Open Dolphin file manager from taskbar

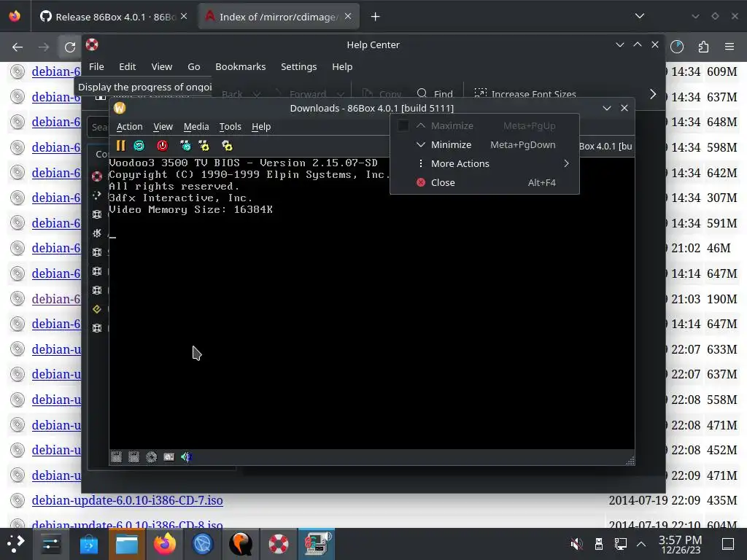[127, 544]
